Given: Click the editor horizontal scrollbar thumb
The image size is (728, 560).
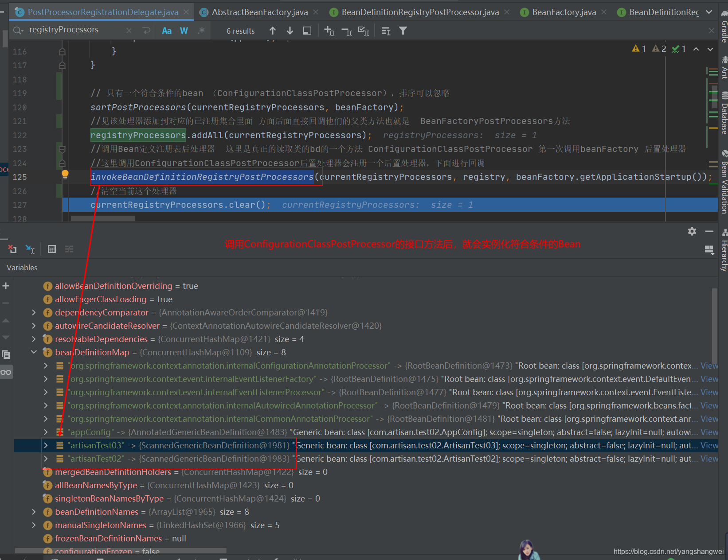Looking at the screenshot, I should [103, 218].
